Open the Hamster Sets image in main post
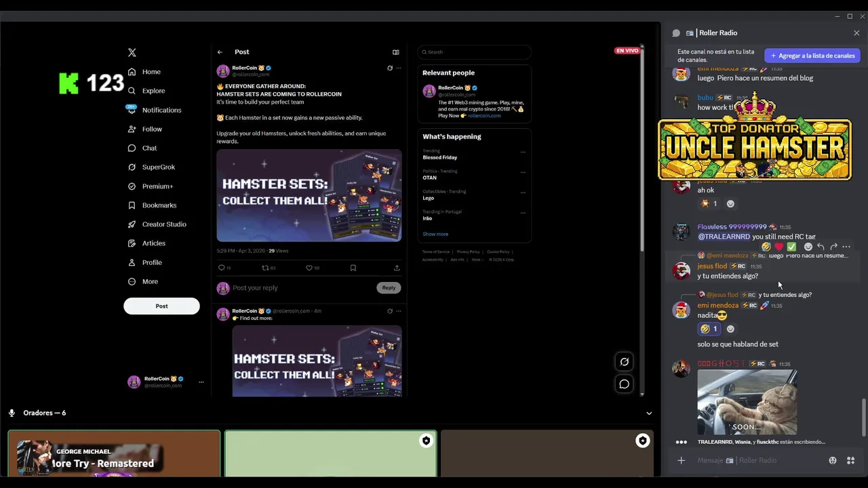The width and height of the screenshot is (868, 488). pos(309,195)
